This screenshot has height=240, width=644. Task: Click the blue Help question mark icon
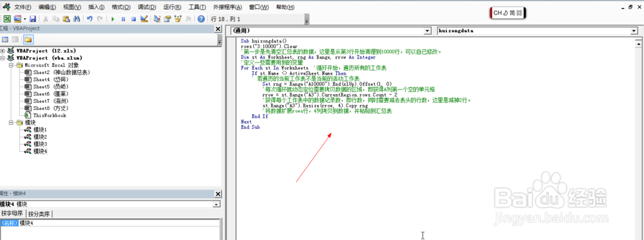click(201, 19)
